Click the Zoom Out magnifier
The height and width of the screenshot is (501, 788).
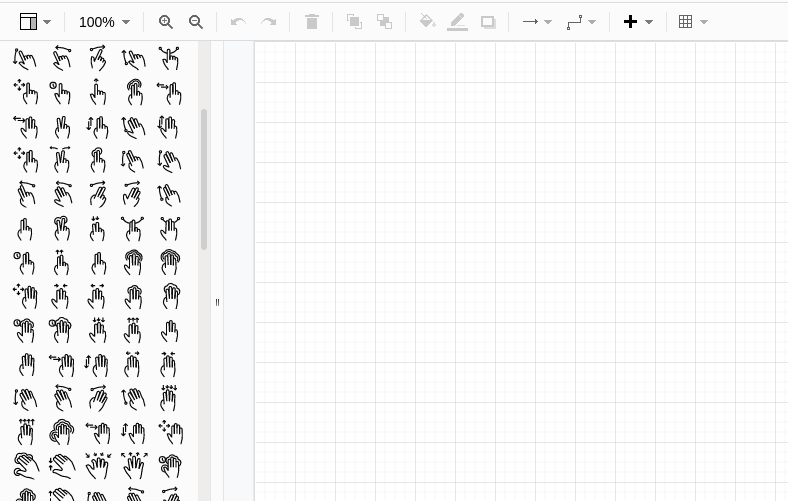click(x=195, y=22)
